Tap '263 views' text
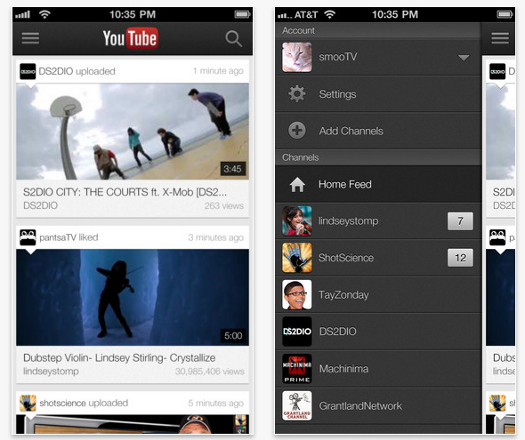Viewport: 525px width, 440px height. pos(224,206)
